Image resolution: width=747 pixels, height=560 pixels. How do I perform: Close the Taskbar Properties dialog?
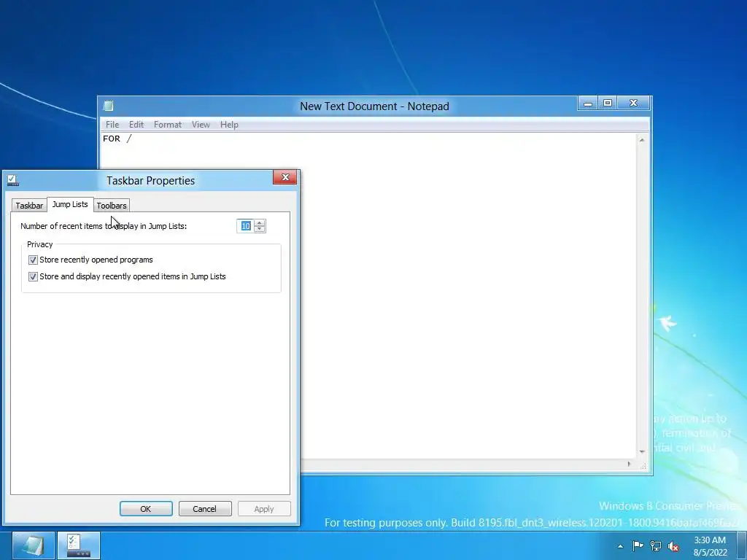click(x=285, y=177)
